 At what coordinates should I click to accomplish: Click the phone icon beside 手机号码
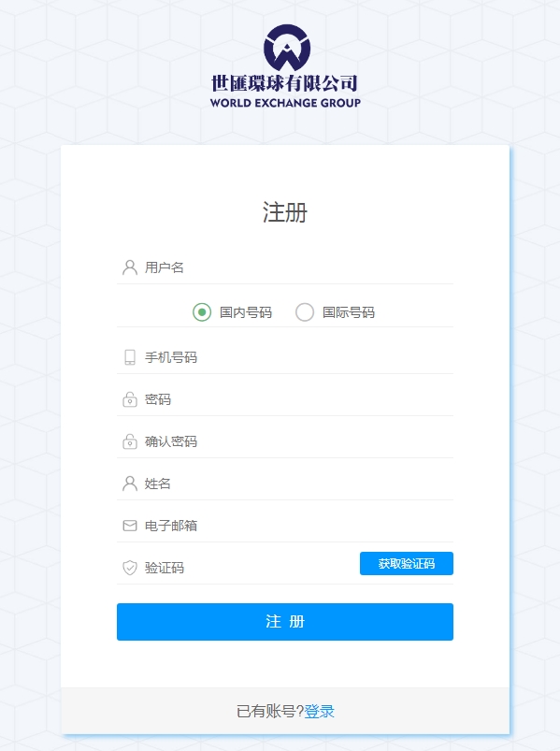[130, 357]
